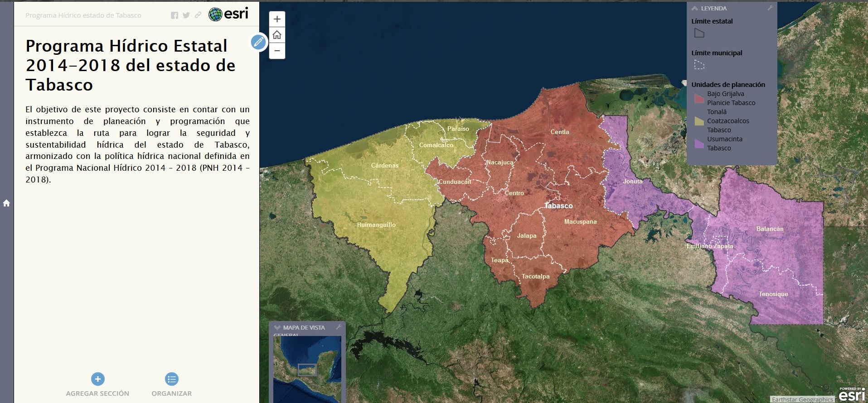
Task: Collapse the Leyenda panel
Action: point(695,8)
